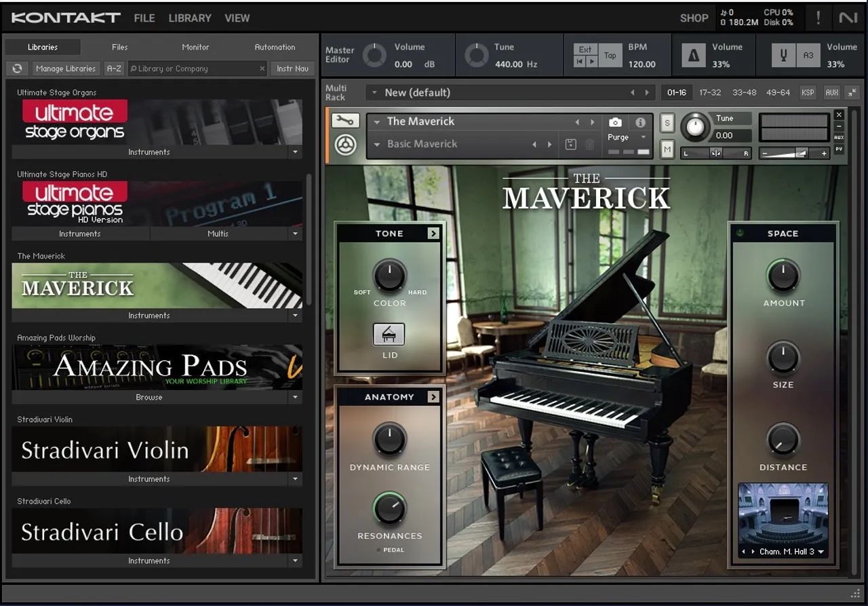Click the metronome icon
Screen dimensions: 868x606
click(x=694, y=56)
